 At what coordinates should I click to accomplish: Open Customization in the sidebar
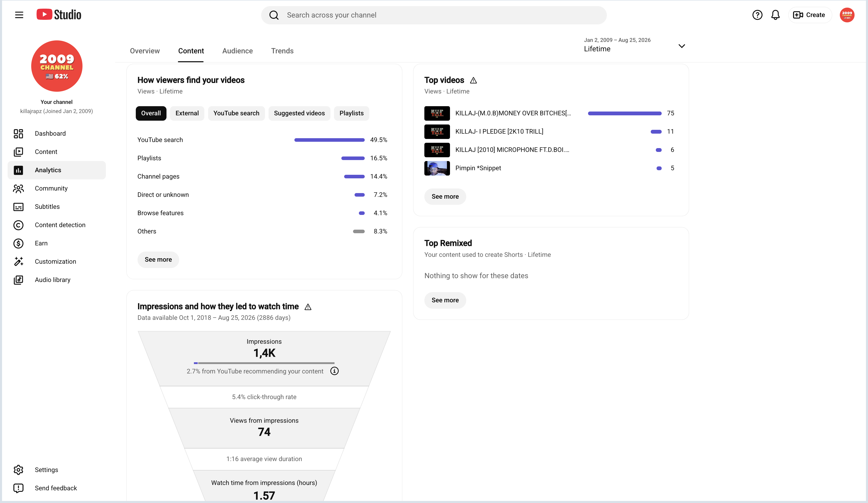pyautogui.click(x=57, y=261)
